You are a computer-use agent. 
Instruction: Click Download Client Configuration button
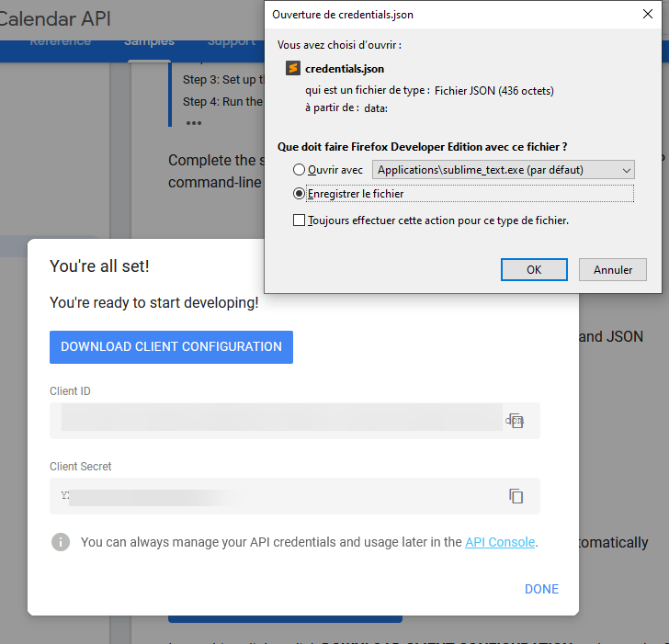pyautogui.click(x=171, y=346)
